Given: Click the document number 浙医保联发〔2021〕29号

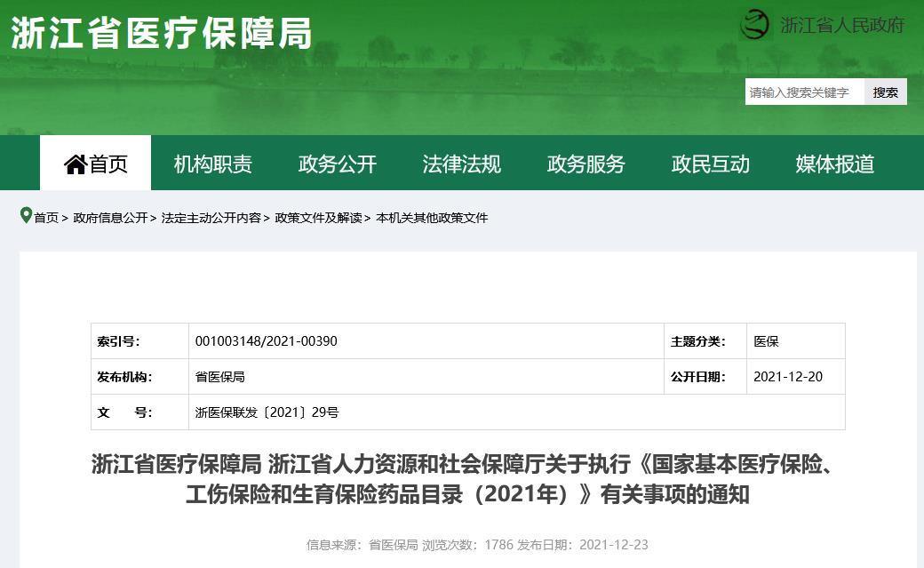Looking at the screenshot, I should click(x=267, y=412).
